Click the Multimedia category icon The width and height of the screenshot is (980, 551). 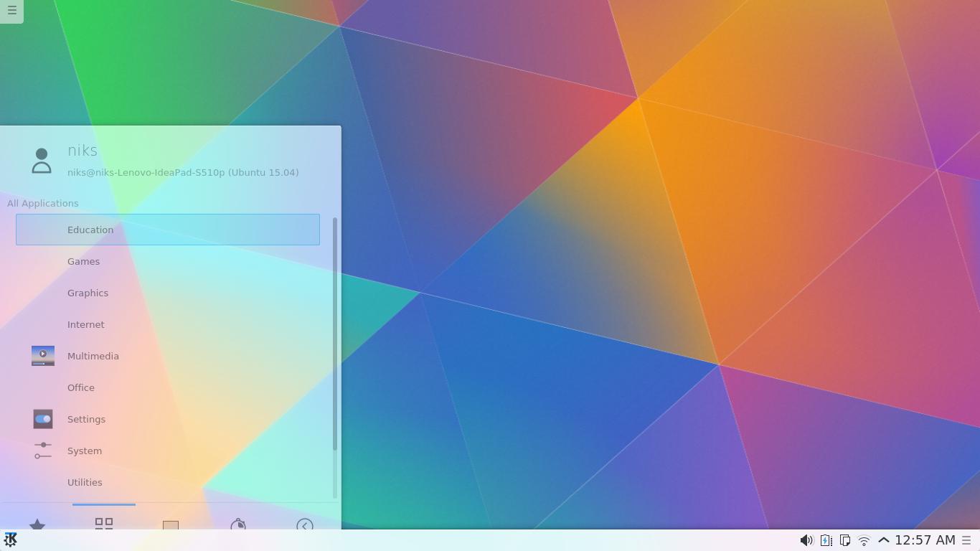tap(42, 355)
